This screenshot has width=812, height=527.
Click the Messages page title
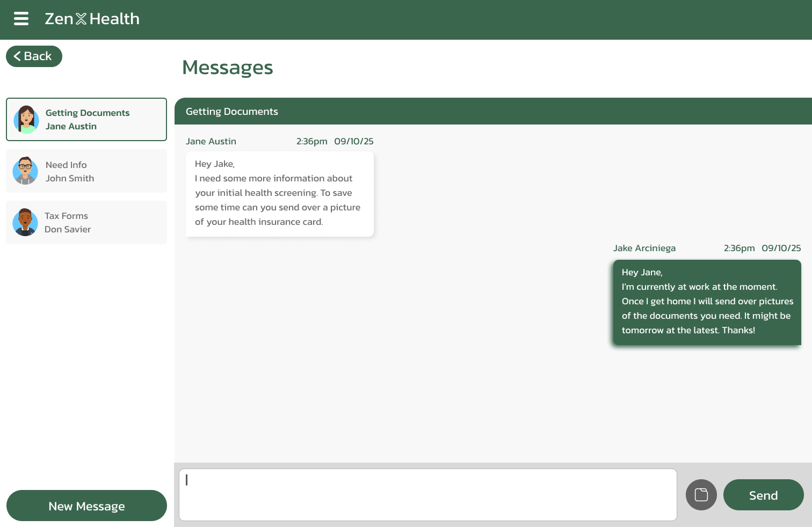click(x=227, y=67)
